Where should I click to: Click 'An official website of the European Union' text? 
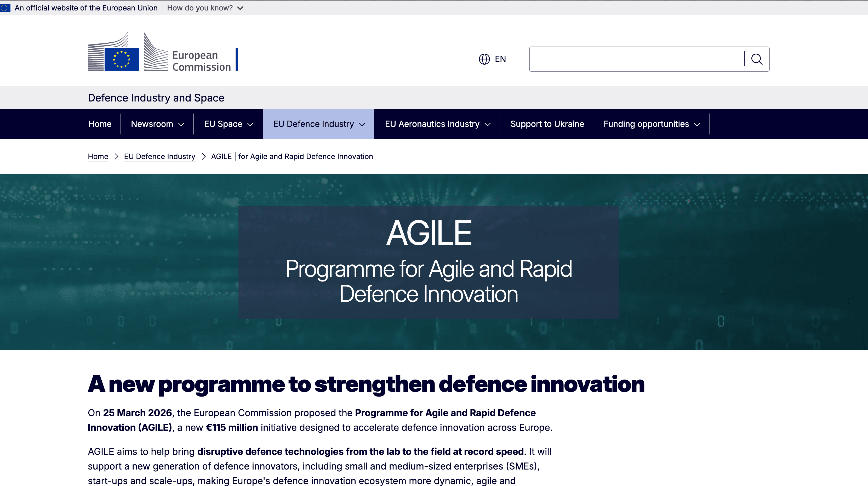click(x=86, y=8)
